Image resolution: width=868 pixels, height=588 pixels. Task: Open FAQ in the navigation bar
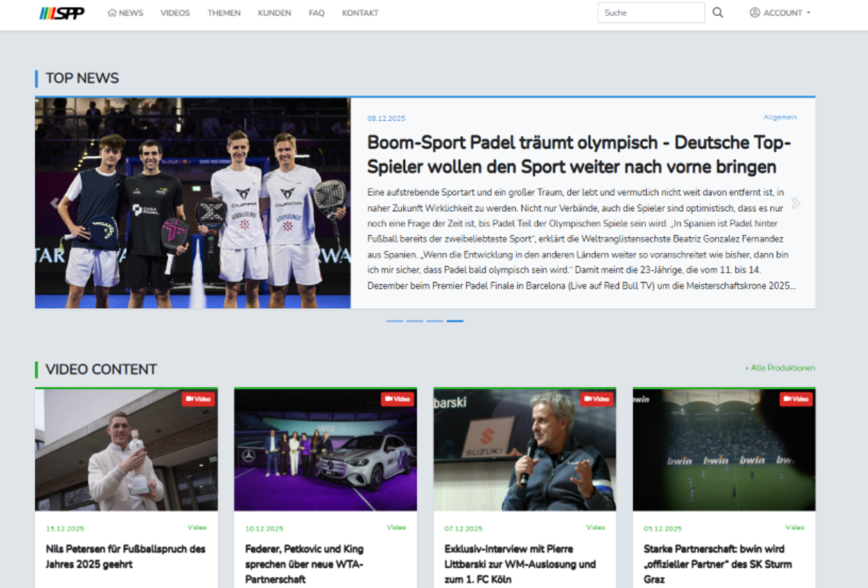pos(316,12)
